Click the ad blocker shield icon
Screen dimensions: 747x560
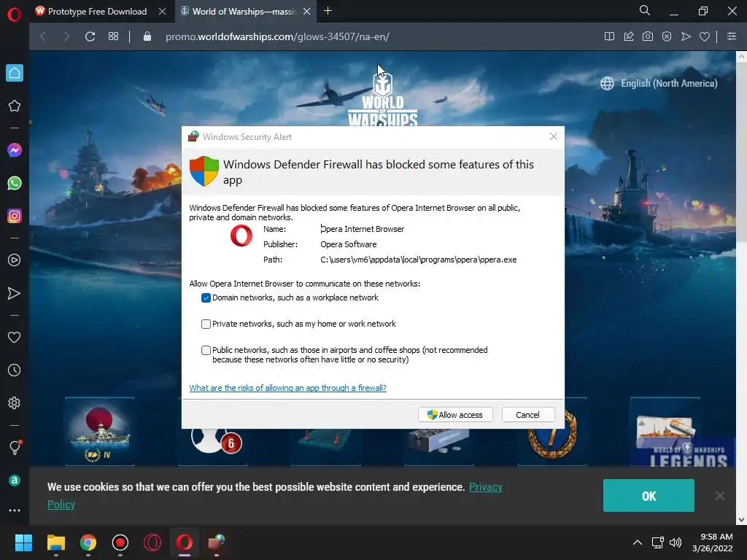(x=667, y=36)
